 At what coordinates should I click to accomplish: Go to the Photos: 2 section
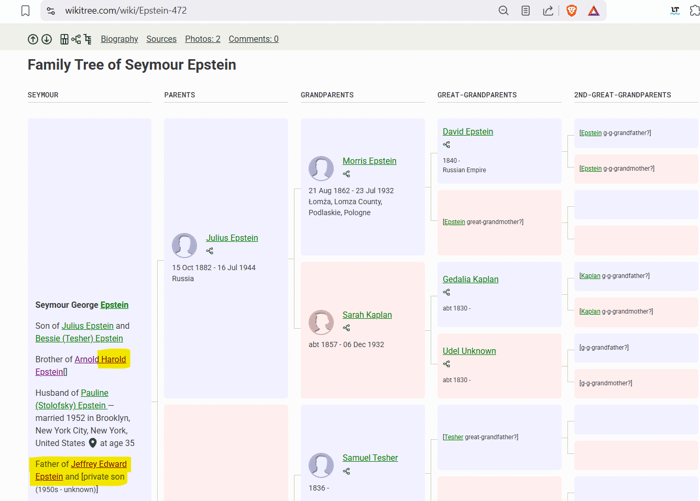point(203,39)
